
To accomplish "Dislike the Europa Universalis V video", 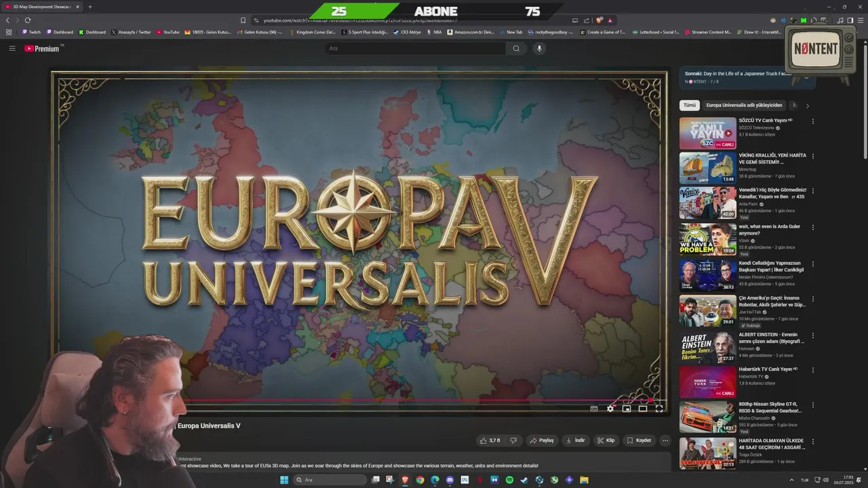I will point(513,440).
